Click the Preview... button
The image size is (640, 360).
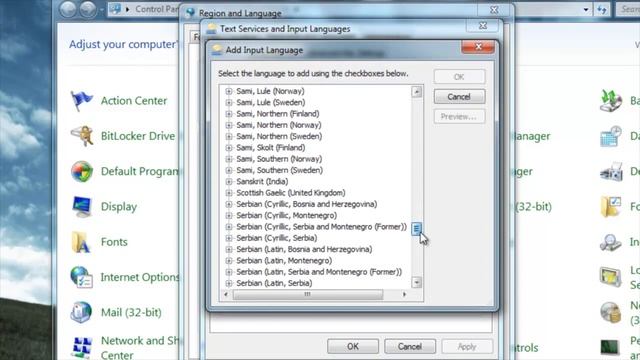459,117
